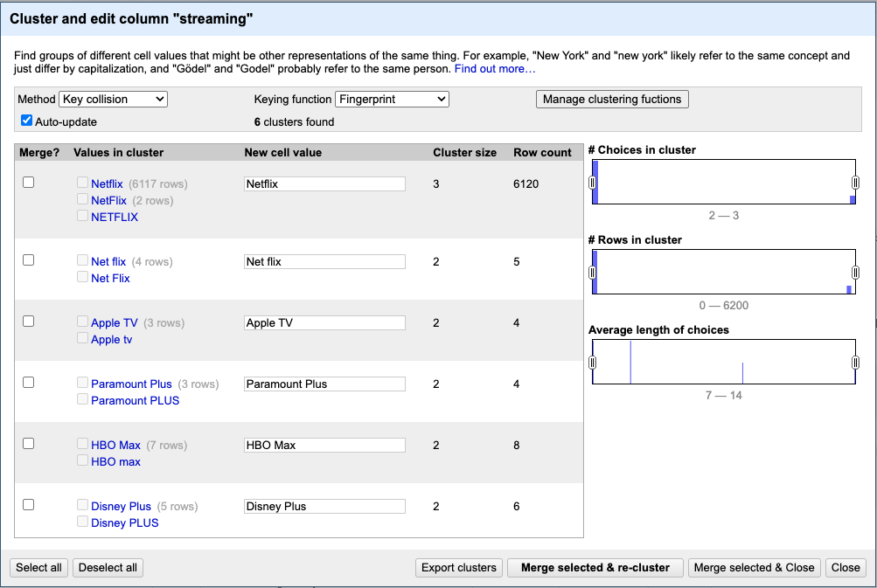Click the 'New cell value' column header
Screen dimensions: 877x588
pyautogui.click(x=283, y=153)
